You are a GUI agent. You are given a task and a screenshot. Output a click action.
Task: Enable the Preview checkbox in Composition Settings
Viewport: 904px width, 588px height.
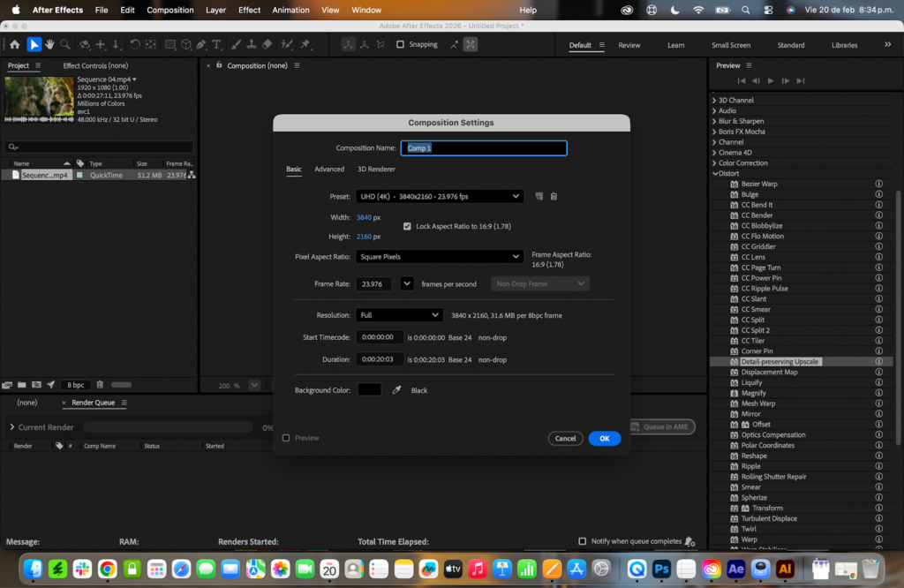tap(287, 437)
